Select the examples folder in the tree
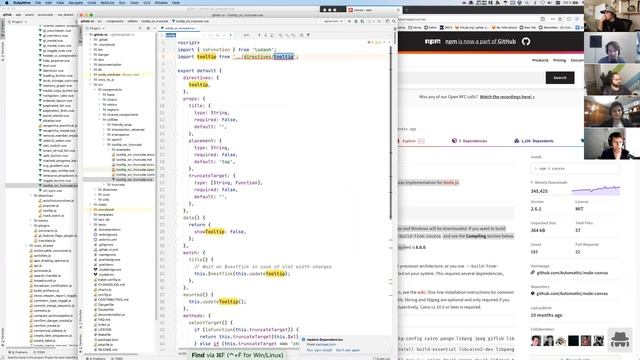The width and height of the screenshot is (640, 360). click(120, 149)
